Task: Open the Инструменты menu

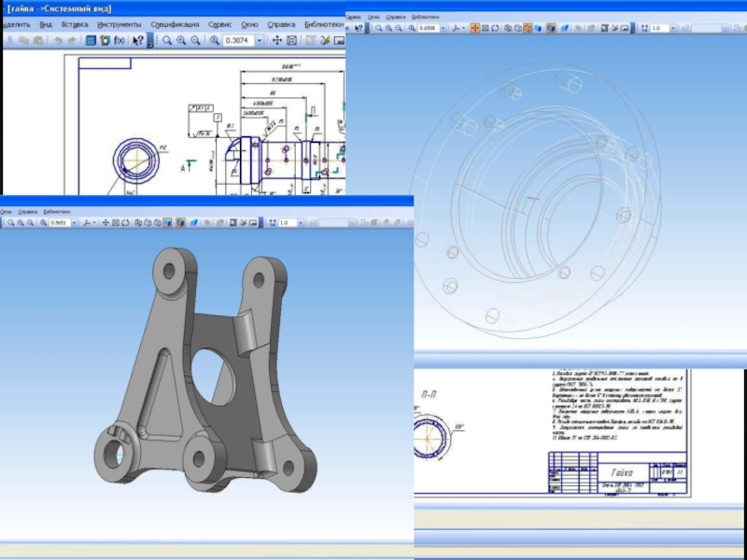Action: [119, 23]
